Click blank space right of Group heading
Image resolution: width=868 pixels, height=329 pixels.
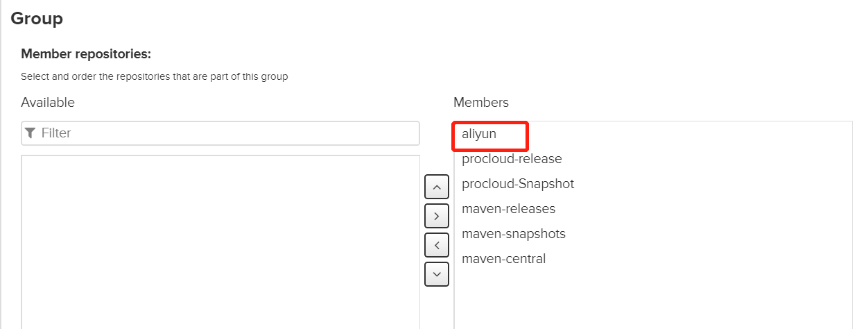pos(416,19)
